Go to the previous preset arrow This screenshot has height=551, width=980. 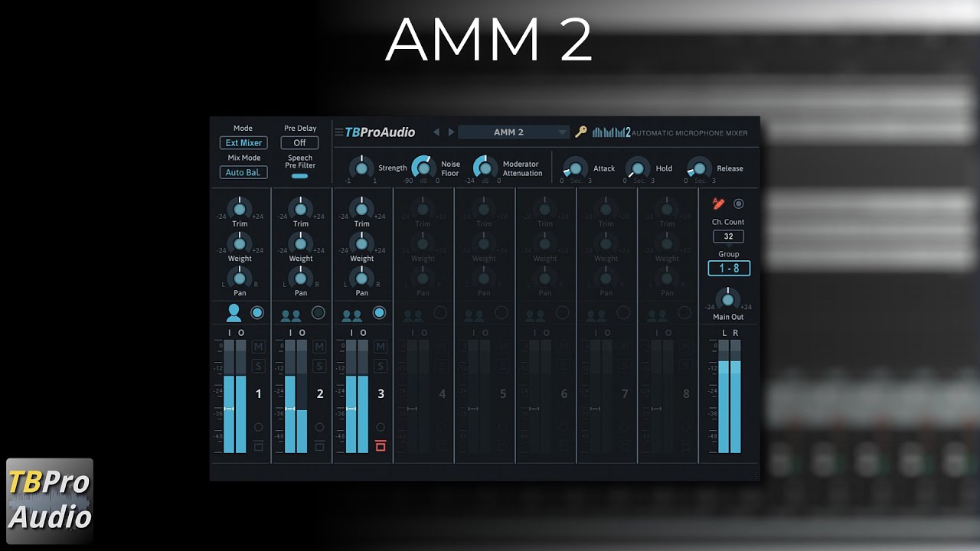[436, 132]
